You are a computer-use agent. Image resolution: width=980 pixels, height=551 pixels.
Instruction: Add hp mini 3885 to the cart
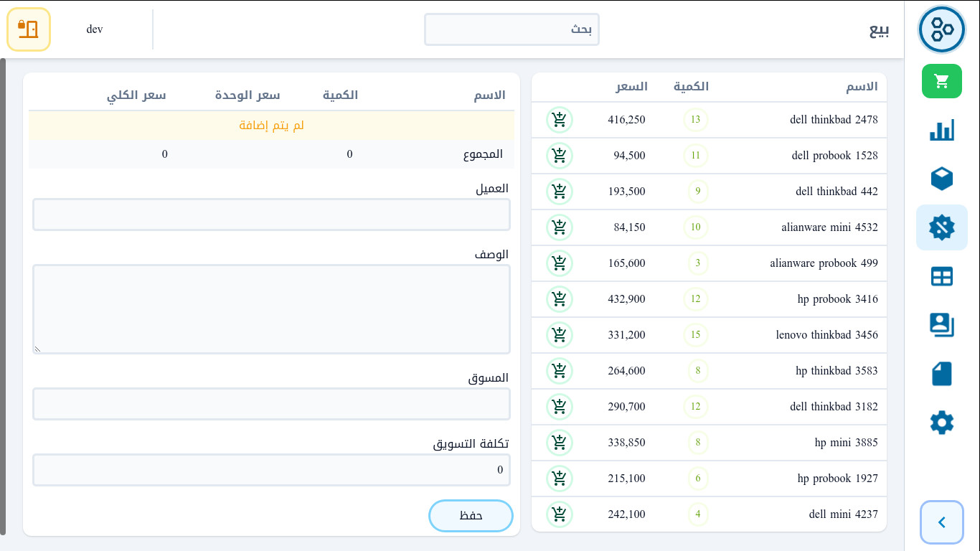[x=560, y=443]
